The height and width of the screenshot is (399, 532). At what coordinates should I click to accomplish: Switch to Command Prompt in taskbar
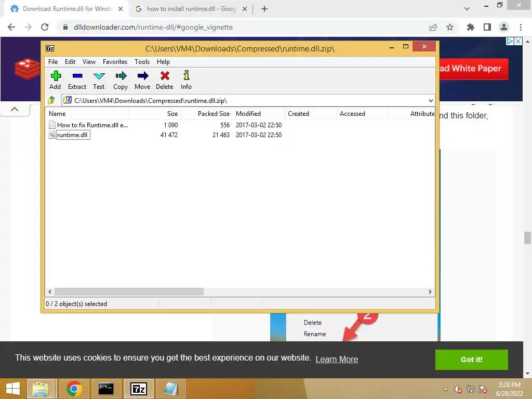106,389
